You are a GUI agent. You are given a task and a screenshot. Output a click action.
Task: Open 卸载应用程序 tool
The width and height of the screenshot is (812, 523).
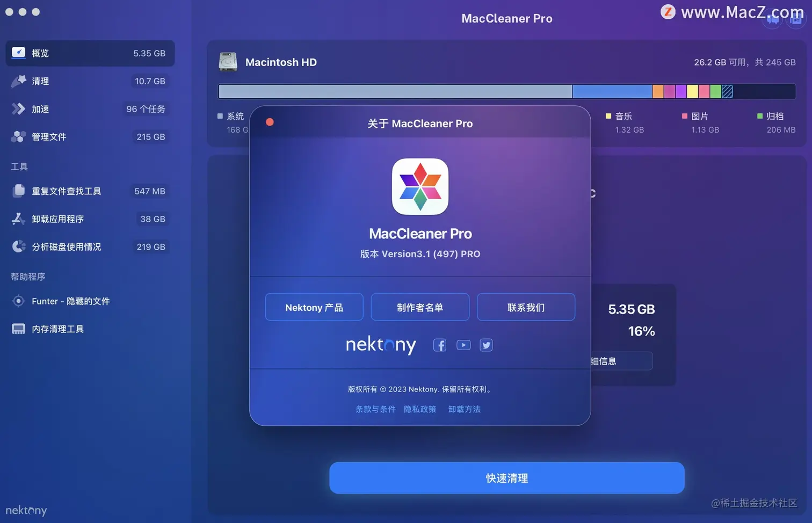(x=90, y=219)
